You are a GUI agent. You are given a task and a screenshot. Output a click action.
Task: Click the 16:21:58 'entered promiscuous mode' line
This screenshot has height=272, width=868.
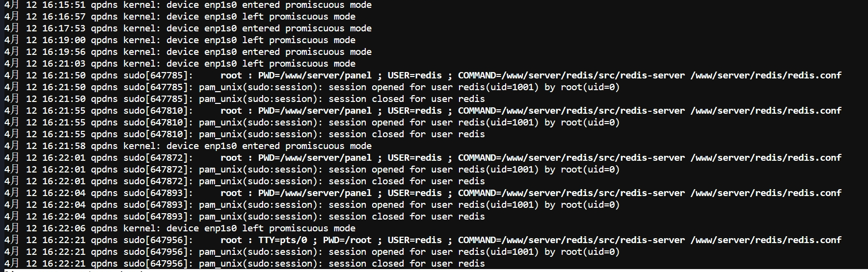coord(188,146)
